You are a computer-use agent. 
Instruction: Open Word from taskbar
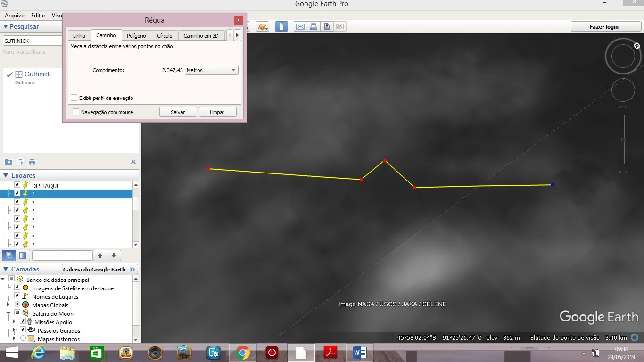(360, 353)
